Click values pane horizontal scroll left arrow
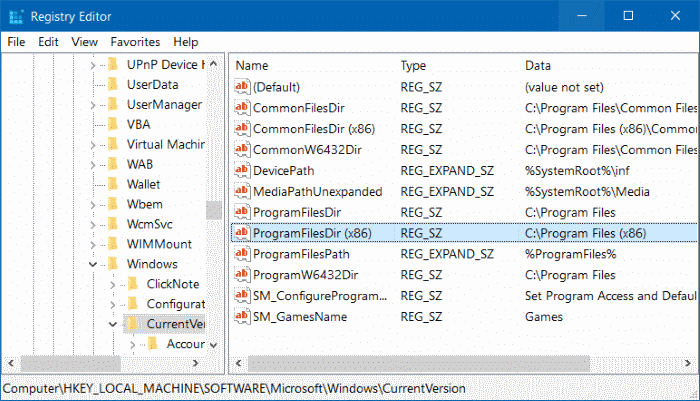 (239, 363)
